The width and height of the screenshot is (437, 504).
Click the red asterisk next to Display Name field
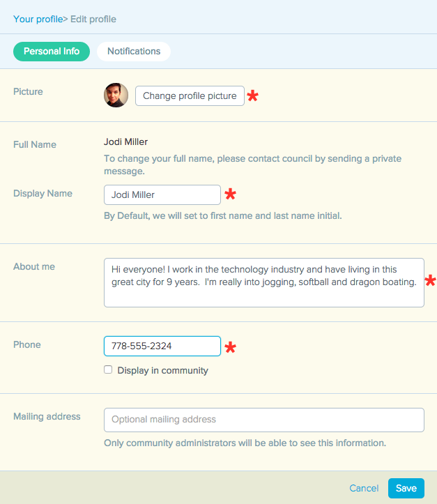click(x=230, y=195)
